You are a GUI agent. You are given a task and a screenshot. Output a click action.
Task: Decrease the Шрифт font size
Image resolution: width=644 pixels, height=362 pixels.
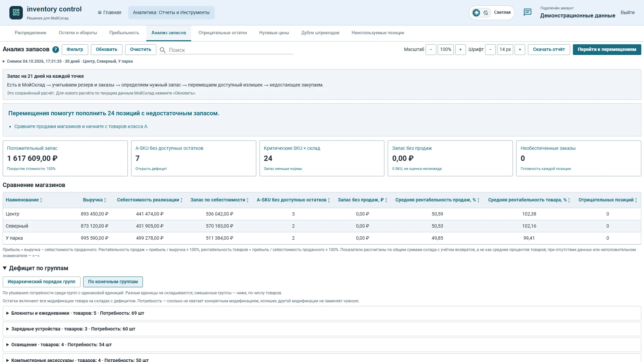(490, 50)
